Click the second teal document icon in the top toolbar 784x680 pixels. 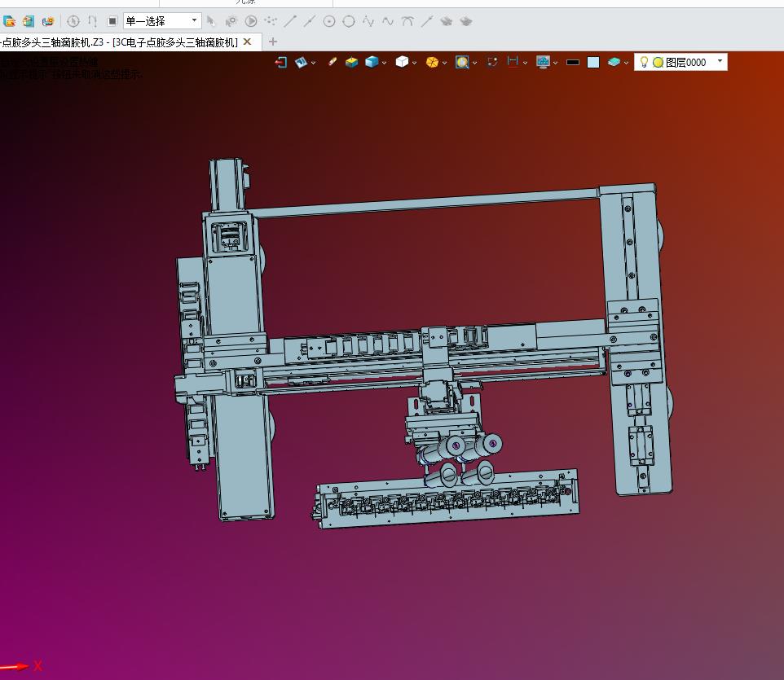point(29,21)
